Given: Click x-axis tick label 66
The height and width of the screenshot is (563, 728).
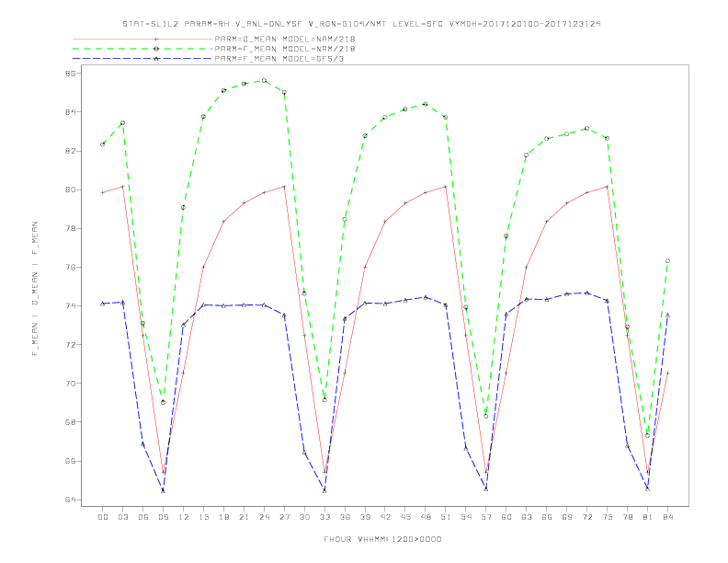Looking at the screenshot, I should [547, 517].
